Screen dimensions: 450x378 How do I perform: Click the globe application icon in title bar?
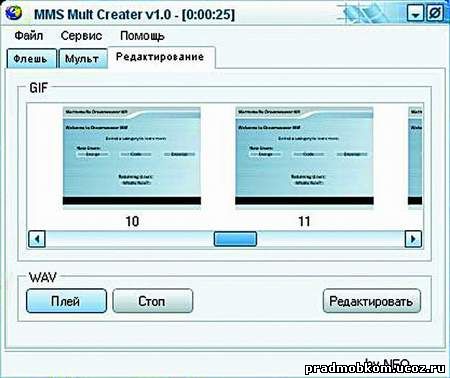[14, 12]
